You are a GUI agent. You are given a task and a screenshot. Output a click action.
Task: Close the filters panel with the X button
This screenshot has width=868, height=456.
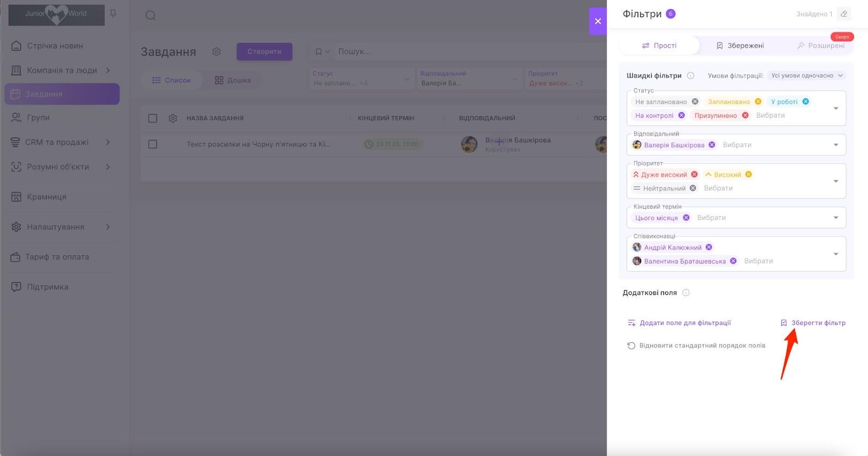coord(598,21)
